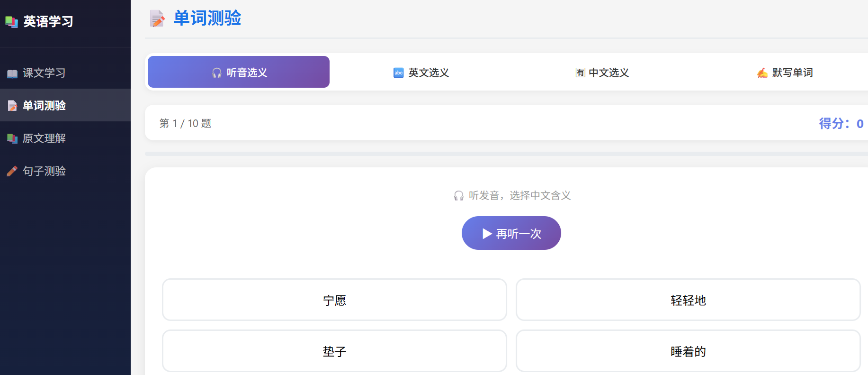This screenshot has width=868, height=375.
Task: Switch to the 听音选义 tab
Action: (x=239, y=72)
